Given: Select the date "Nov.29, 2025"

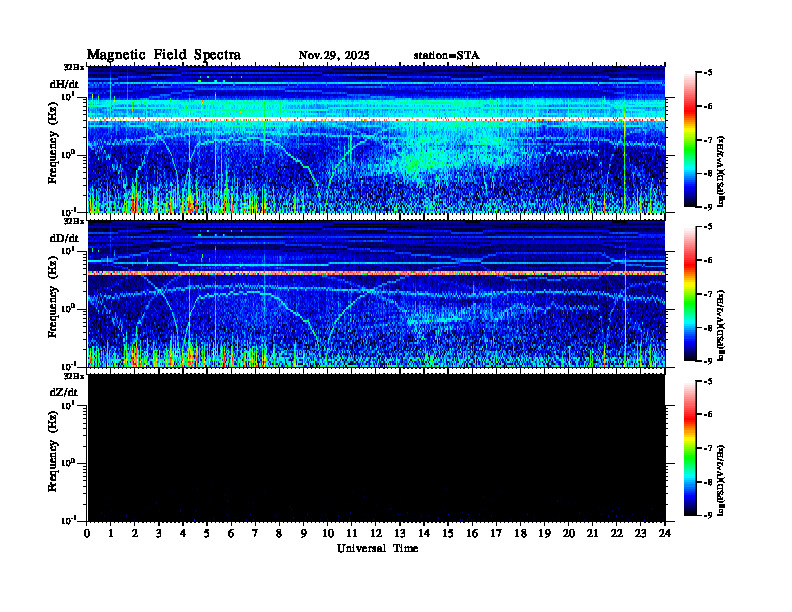Looking at the screenshot, I should [x=334, y=56].
